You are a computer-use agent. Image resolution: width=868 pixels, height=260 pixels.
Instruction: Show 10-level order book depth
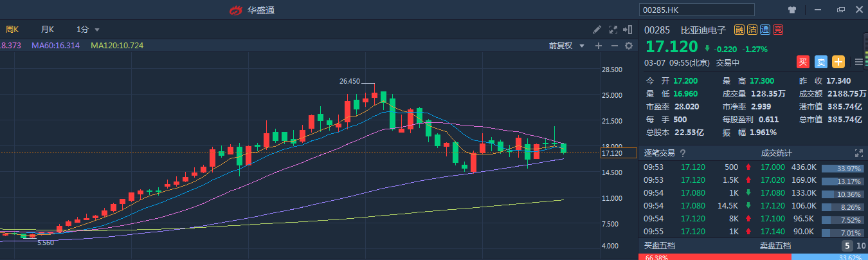pyautogui.click(x=860, y=246)
